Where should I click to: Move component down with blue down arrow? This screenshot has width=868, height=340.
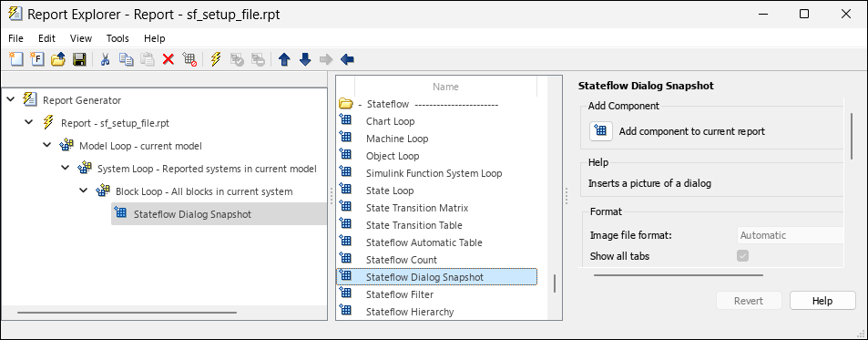click(x=305, y=59)
